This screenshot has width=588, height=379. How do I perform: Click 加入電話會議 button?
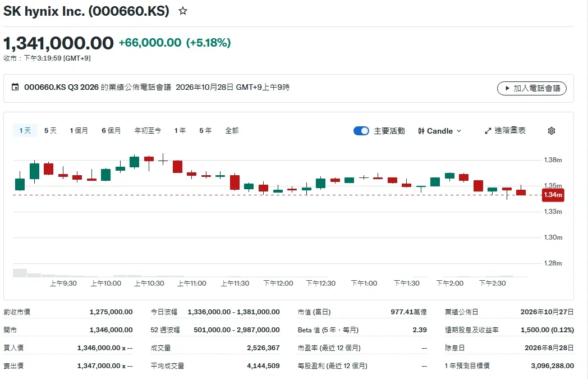coord(532,88)
